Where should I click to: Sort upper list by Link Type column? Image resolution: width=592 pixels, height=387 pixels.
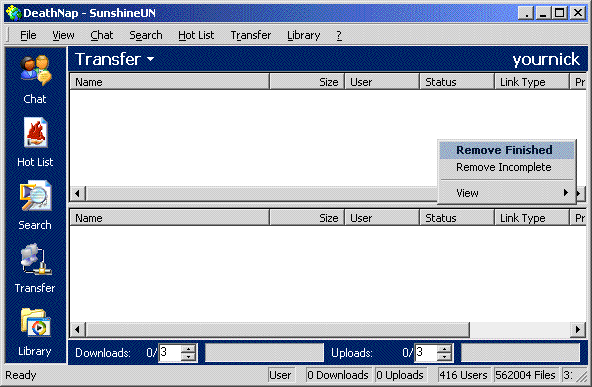532,82
